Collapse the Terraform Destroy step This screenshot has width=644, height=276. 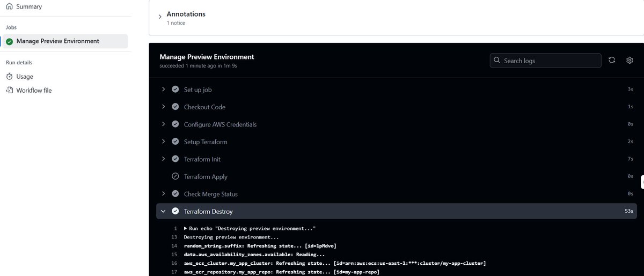(163, 211)
